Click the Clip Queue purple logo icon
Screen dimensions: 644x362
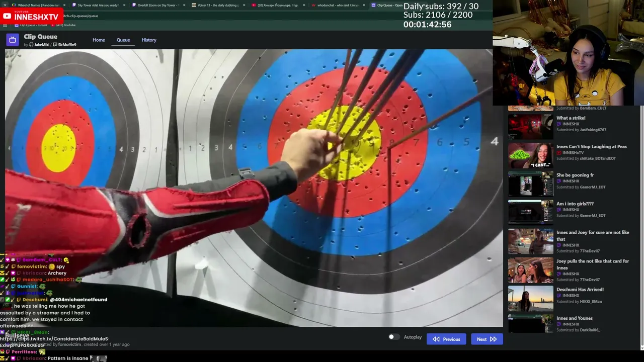(13, 39)
